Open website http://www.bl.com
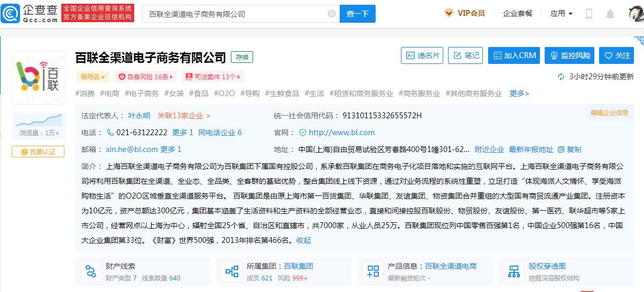Image resolution: width=644 pixels, height=292 pixels. tap(342, 133)
